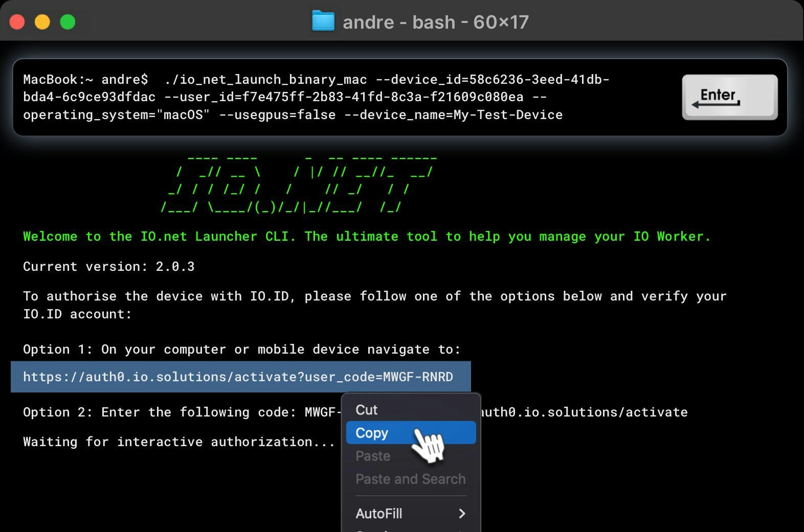Click the 'IO.ID account:' line
Screen dimensions: 804x532
77,314
